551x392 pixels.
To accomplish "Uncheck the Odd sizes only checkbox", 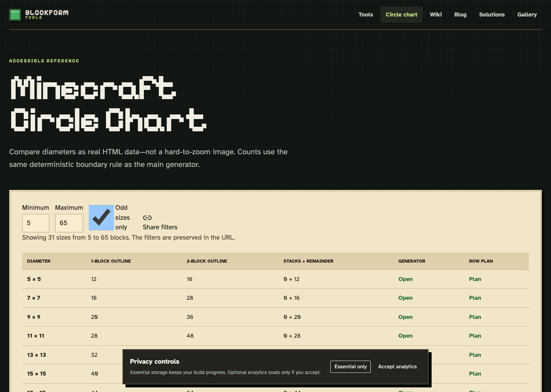I will pyautogui.click(x=101, y=217).
